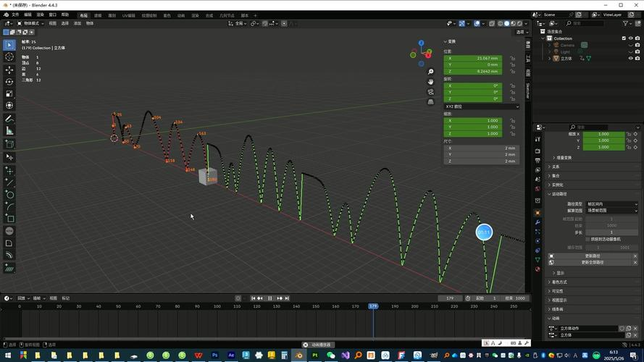This screenshot has width=644, height=362.
Task: Toggle the bake to active camera checkbox
Action: point(587,239)
